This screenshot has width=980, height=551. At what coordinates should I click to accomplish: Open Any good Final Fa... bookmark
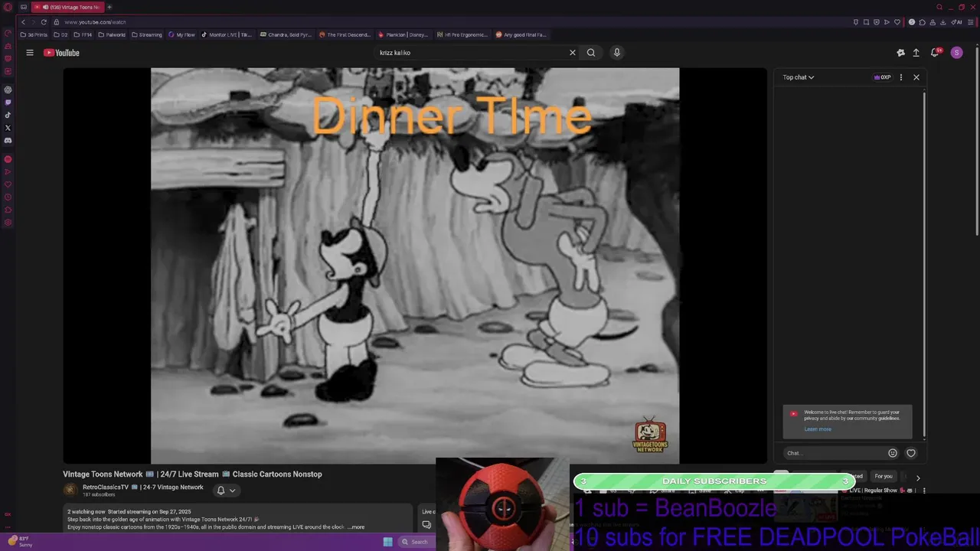pos(521,34)
